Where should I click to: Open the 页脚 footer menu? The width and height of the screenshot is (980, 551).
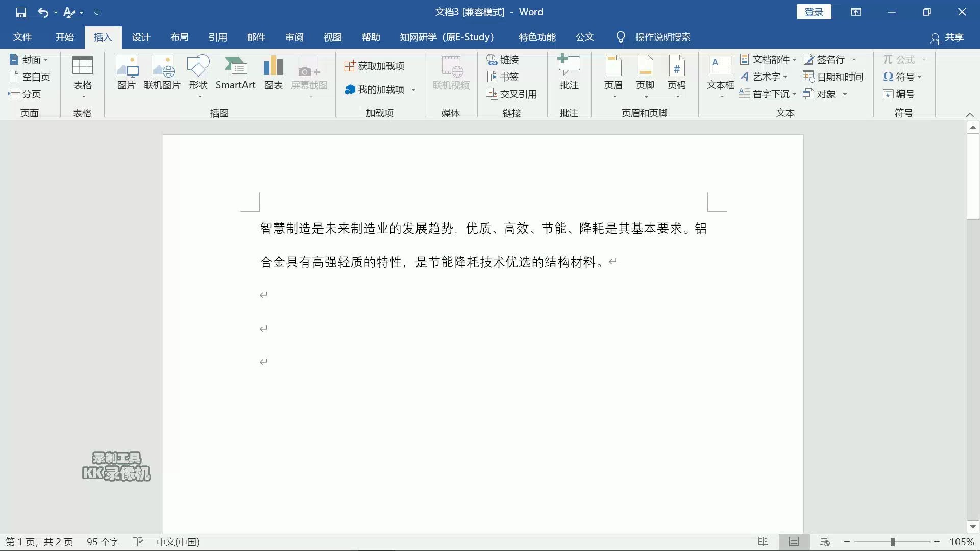coord(645,77)
